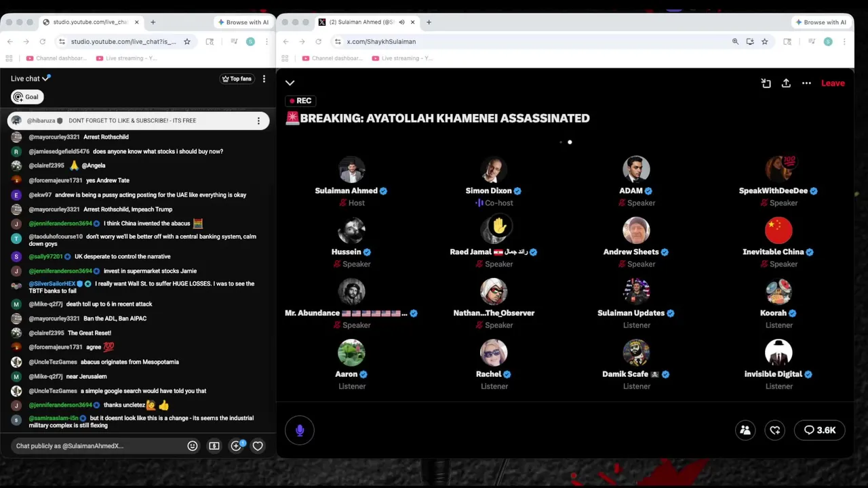This screenshot has height=488, width=868.
Task: Mute audio on the Sulaiman Ahmed tab
Action: coord(401,22)
